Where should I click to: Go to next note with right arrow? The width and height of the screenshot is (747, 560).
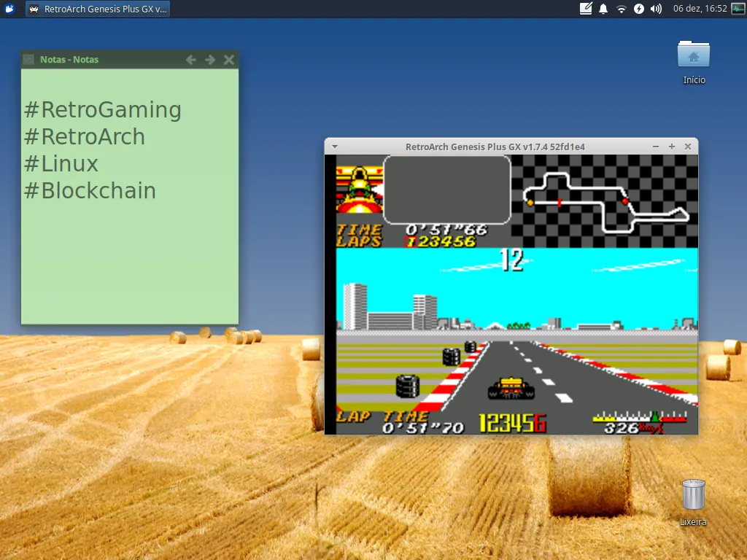point(209,60)
